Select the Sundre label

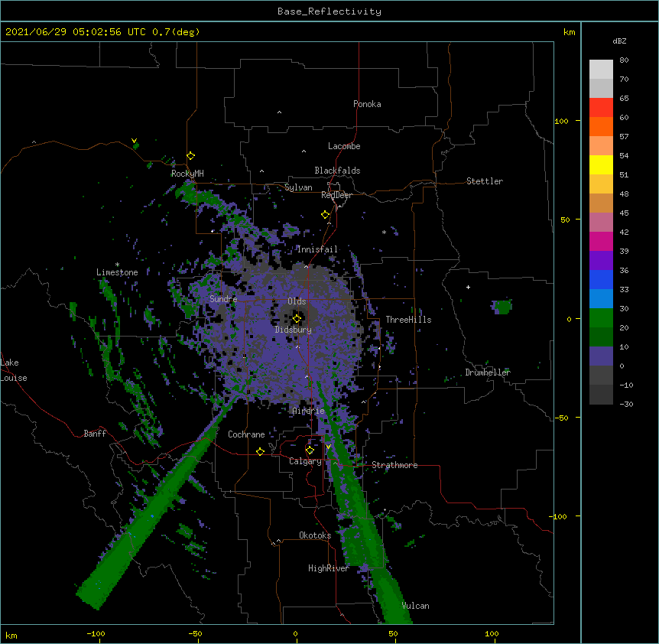[223, 299]
